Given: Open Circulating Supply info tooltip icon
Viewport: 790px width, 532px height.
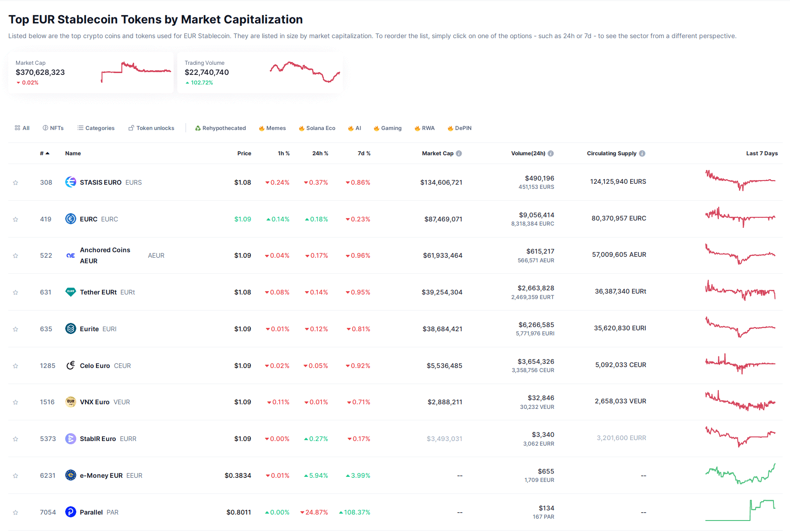Looking at the screenshot, I should 642,153.
